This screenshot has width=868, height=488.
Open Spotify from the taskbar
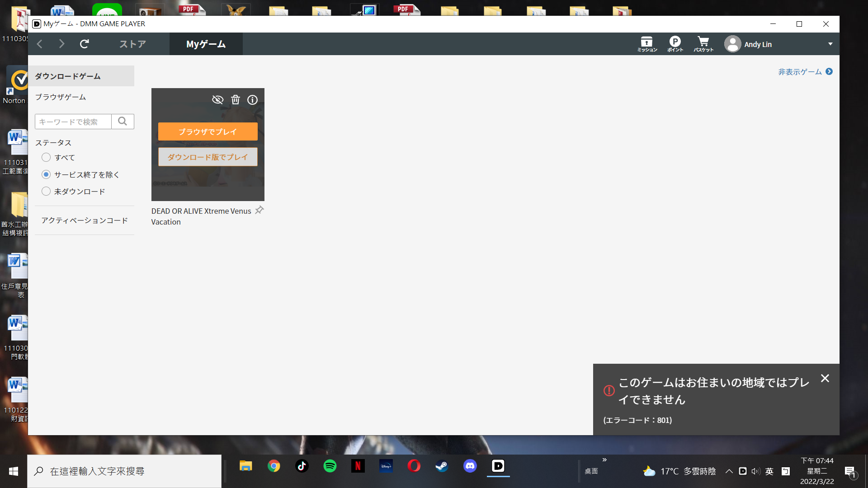pyautogui.click(x=330, y=466)
